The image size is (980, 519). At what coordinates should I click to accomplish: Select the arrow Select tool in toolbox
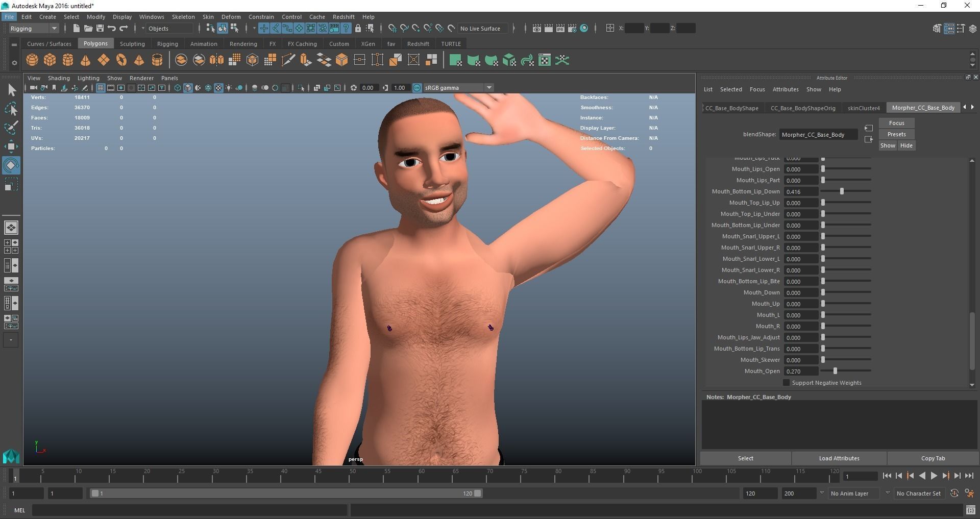[11, 90]
